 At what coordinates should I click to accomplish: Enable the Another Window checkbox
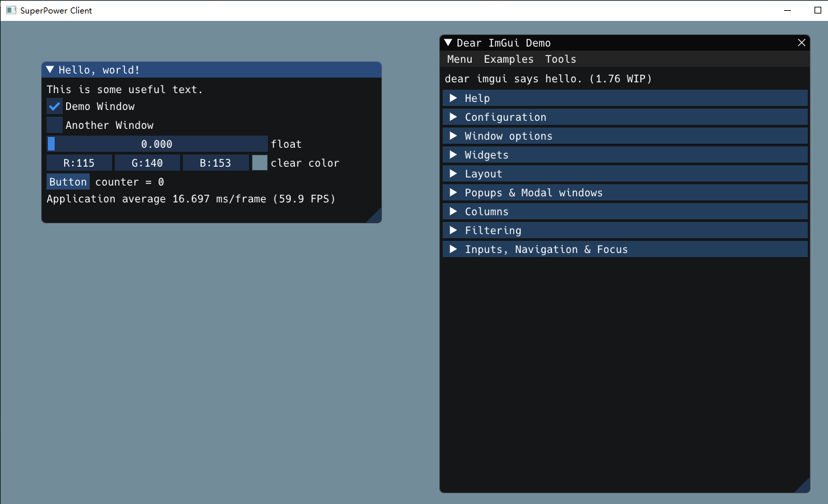55,125
